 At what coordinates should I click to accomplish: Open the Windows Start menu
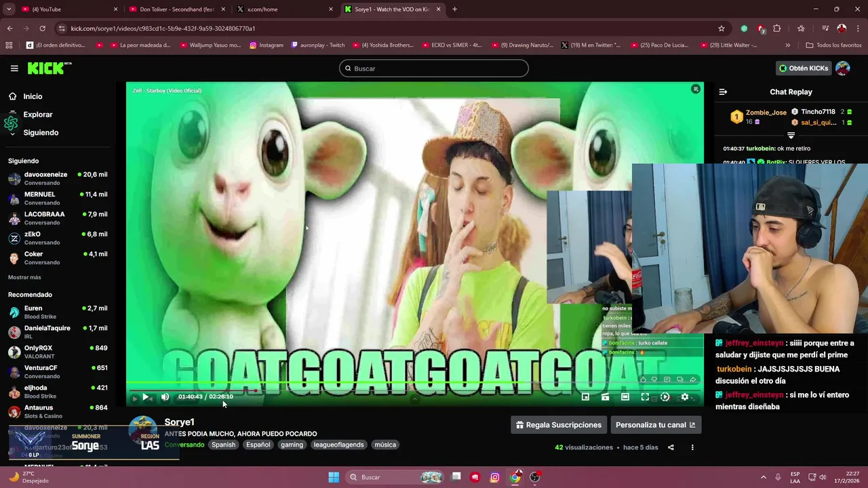[334, 477]
